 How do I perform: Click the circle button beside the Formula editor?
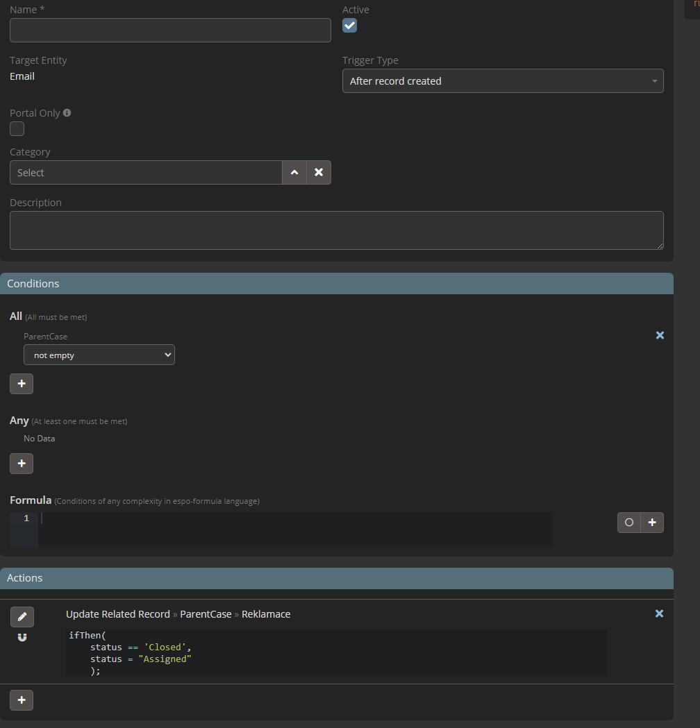(x=629, y=523)
